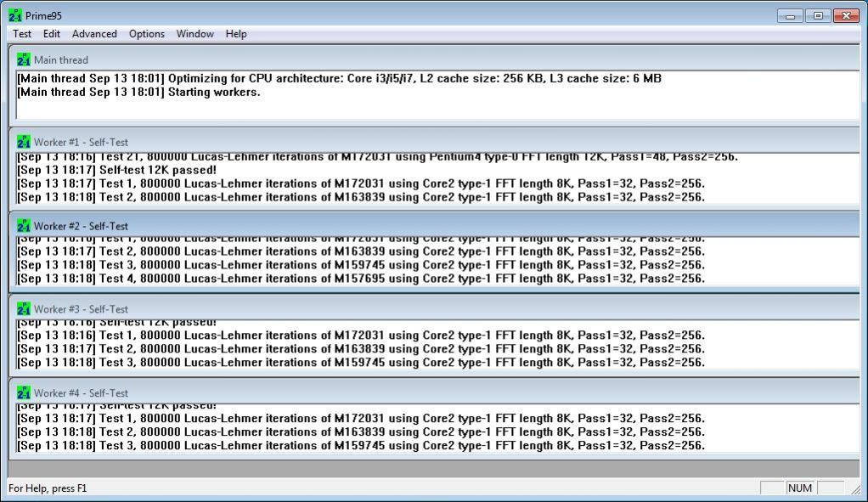
Task: Open the Edit menu
Action: tap(52, 34)
